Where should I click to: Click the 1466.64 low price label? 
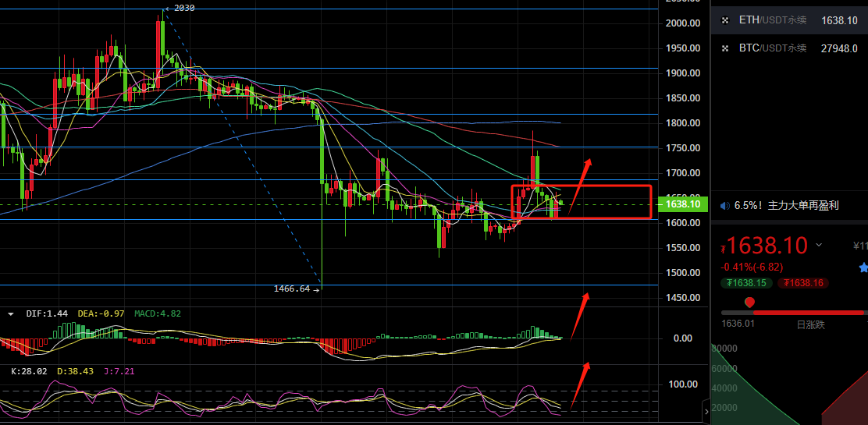click(292, 289)
